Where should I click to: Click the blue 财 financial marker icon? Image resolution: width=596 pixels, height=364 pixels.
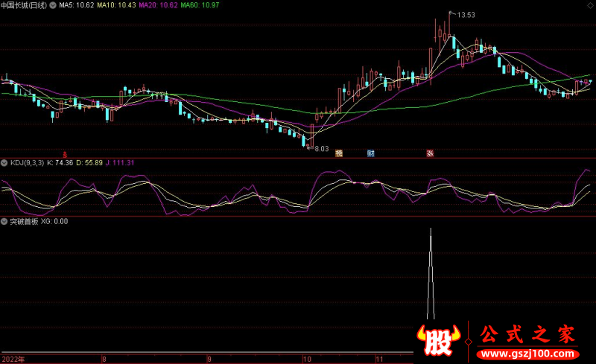pos(370,153)
